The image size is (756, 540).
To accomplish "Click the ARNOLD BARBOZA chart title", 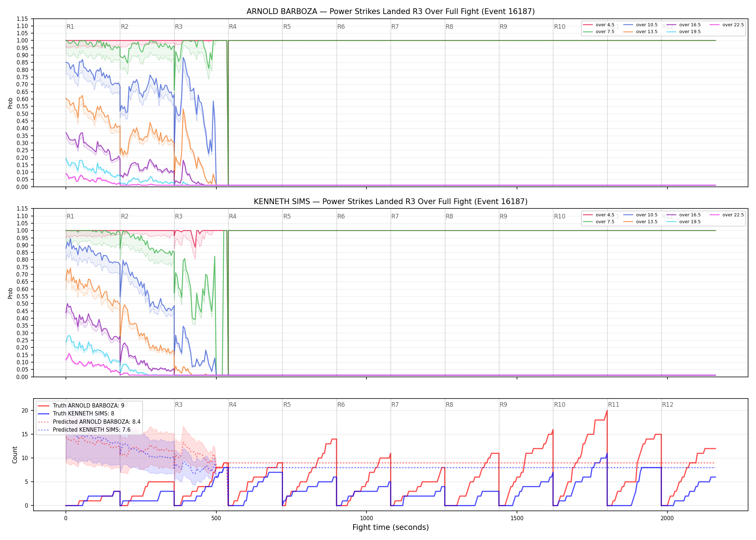I will 391,12.
